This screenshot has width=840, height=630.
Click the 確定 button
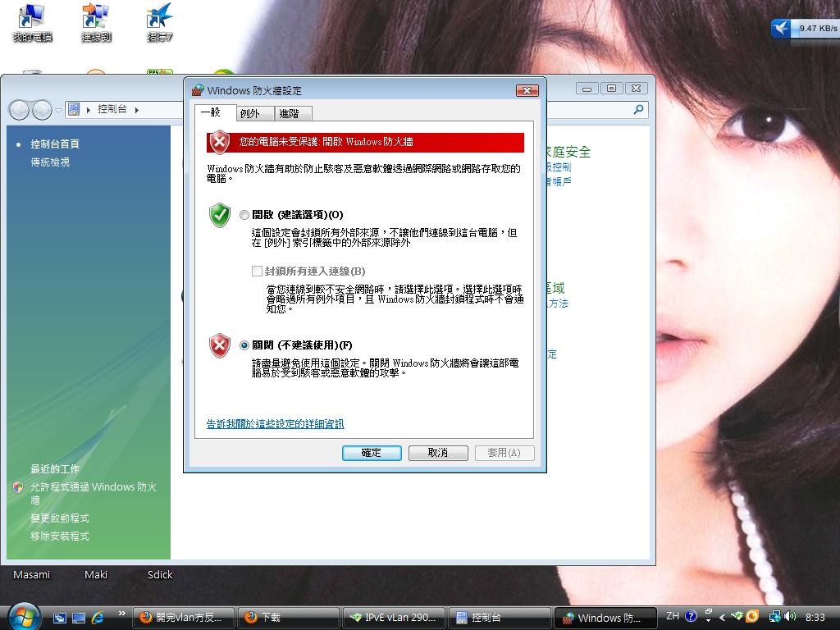point(372,453)
